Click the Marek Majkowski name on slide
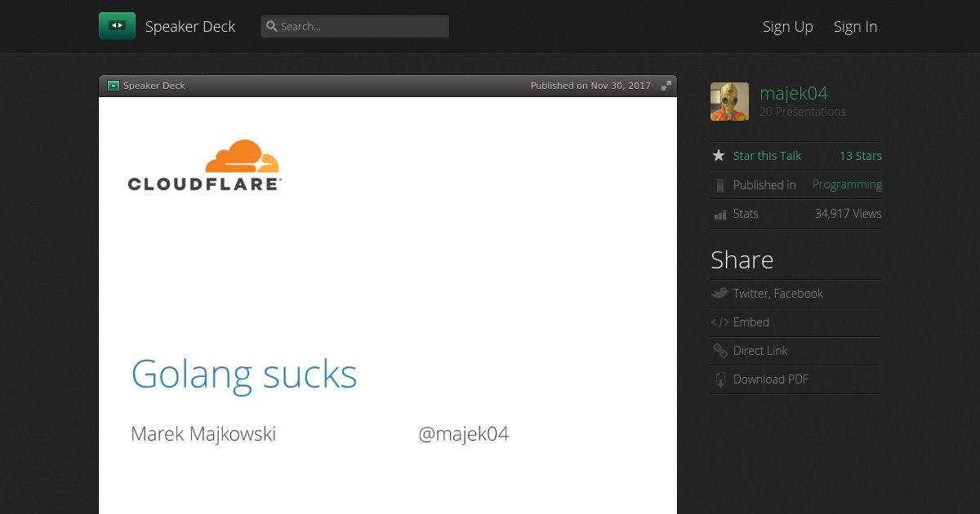The width and height of the screenshot is (980, 514). pyautogui.click(x=203, y=434)
